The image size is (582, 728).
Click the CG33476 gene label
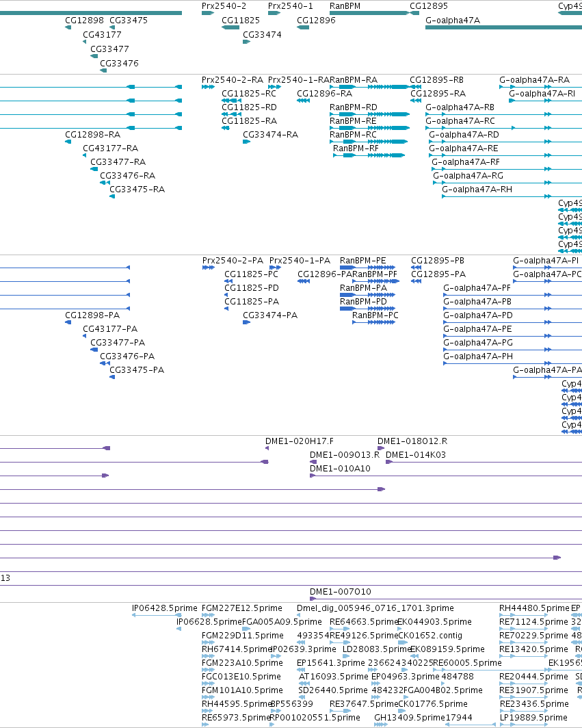click(119, 64)
